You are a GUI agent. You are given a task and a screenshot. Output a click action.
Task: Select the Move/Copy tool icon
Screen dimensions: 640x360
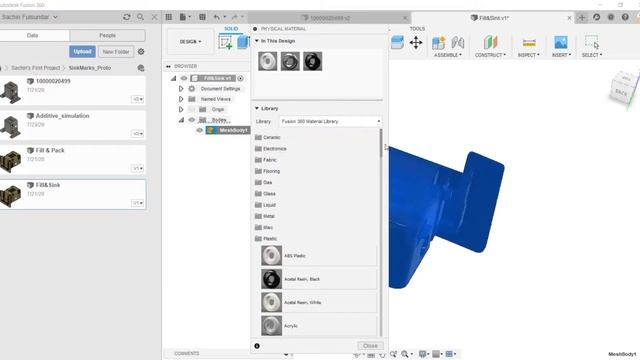(x=416, y=42)
